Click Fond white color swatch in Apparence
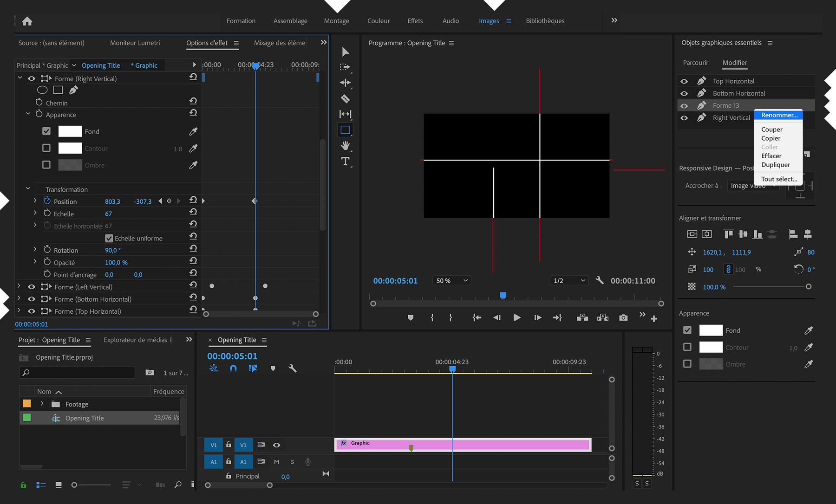Screen dimensions: 836x504 [x=711, y=330]
